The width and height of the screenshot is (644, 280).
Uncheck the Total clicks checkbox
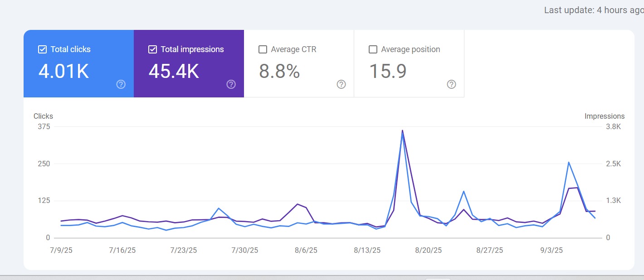(42, 49)
